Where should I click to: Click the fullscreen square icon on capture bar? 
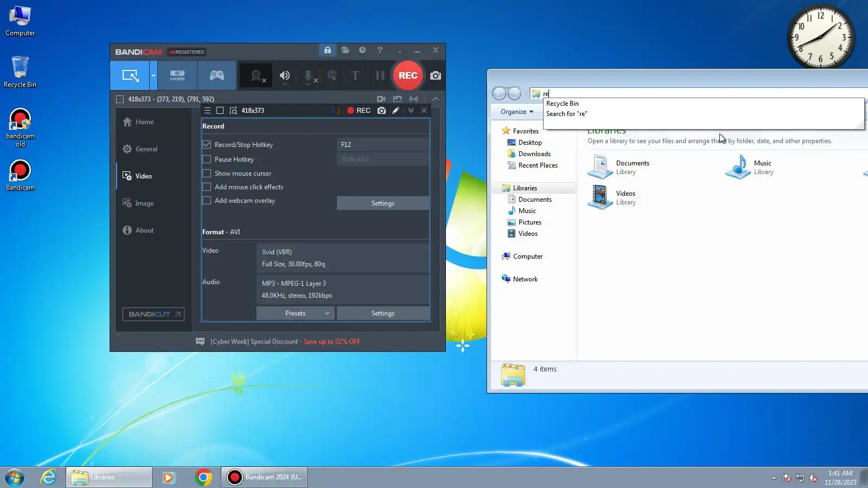point(220,111)
